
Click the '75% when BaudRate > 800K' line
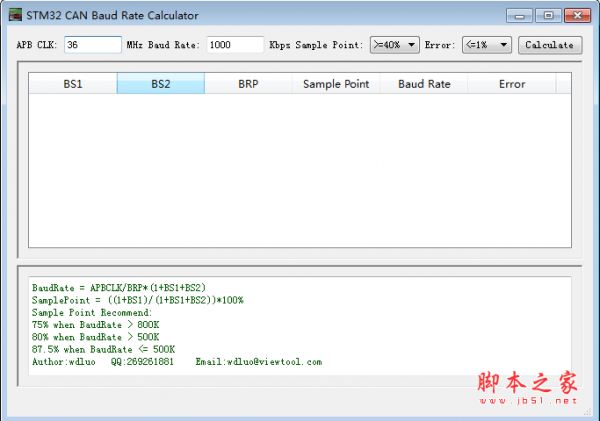96,325
